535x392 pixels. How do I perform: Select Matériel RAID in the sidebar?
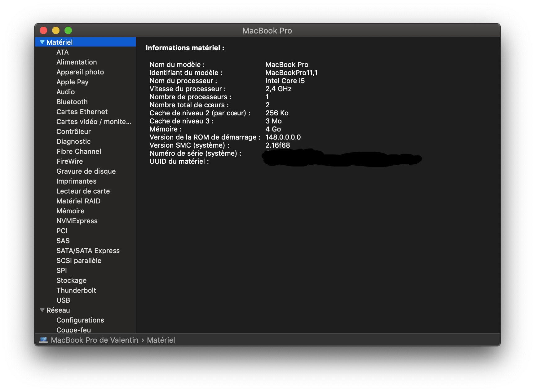pos(78,201)
